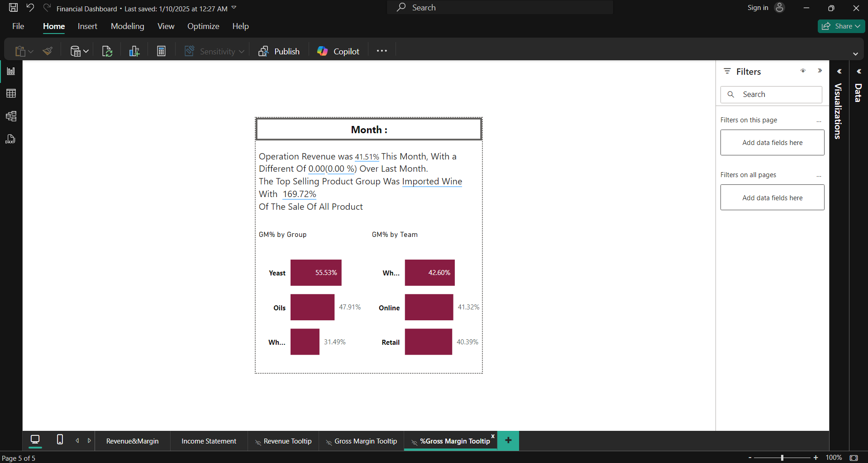Open the Sensitivity dropdown

214,51
